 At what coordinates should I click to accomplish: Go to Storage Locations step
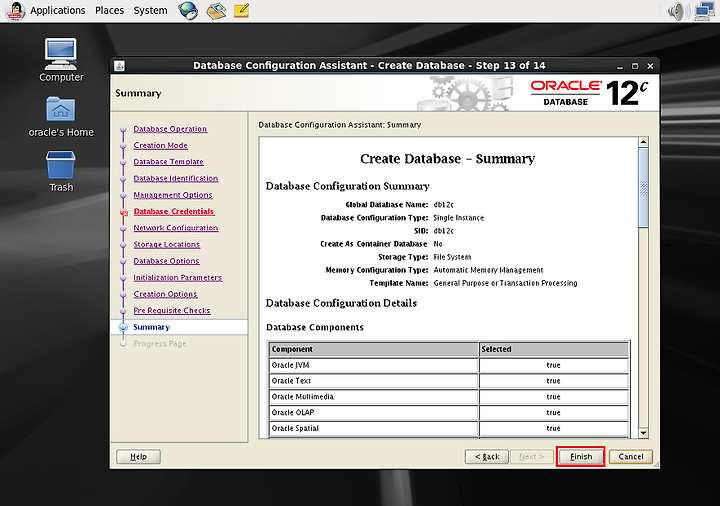pyautogui.click(x=166, y=245)
